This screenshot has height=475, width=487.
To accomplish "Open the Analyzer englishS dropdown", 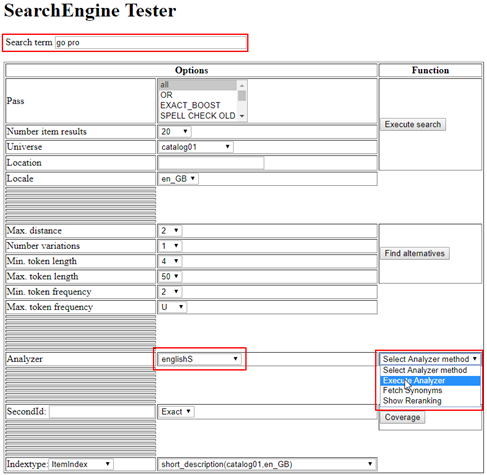I will coord(199,359).
